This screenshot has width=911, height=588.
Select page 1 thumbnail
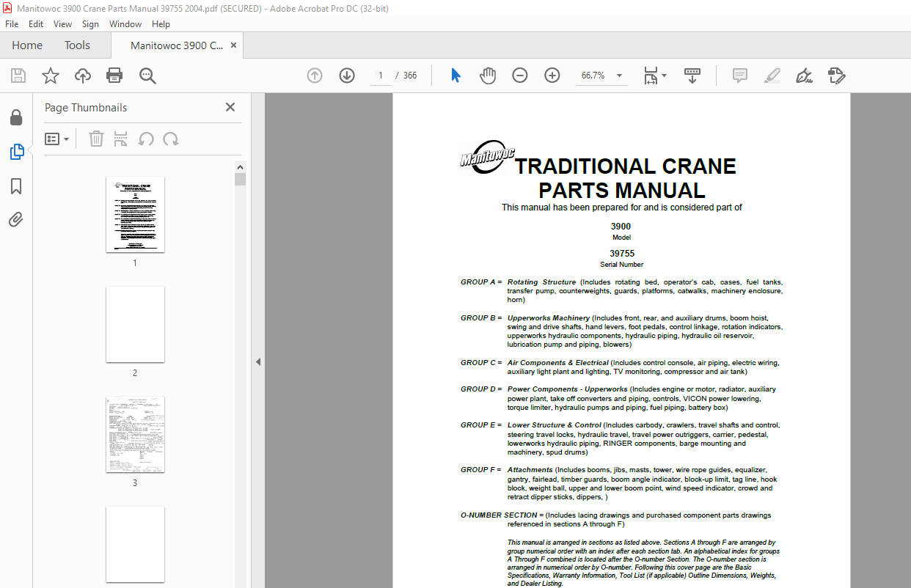click(x=135, y=215)
